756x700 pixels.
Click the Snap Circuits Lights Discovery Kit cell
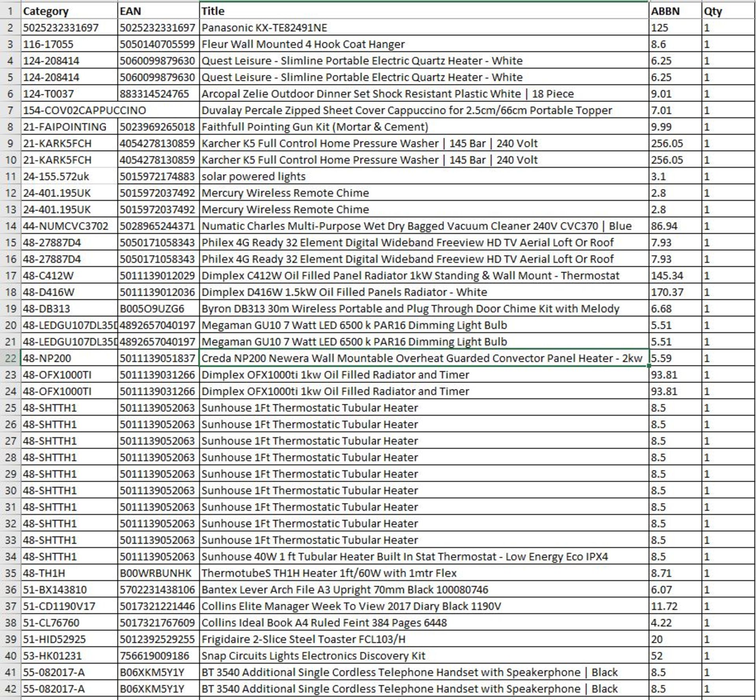tap(424, 656)
